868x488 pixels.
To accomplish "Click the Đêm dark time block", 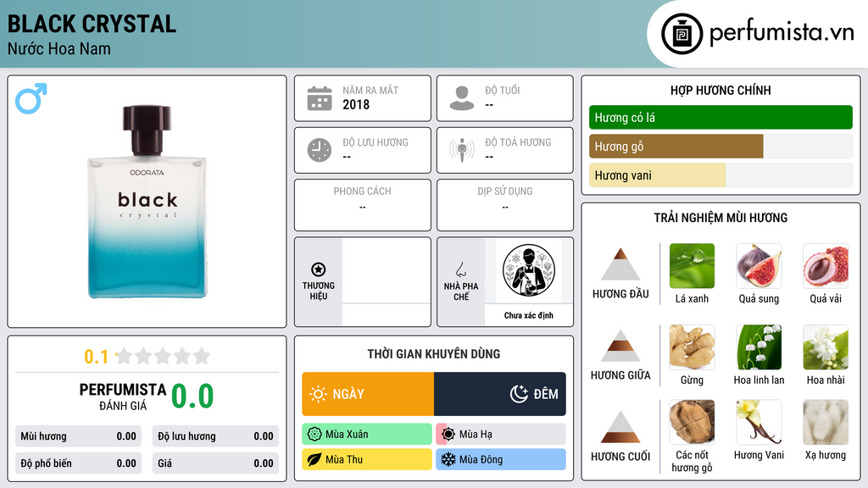I will click(x=500, y=394).
